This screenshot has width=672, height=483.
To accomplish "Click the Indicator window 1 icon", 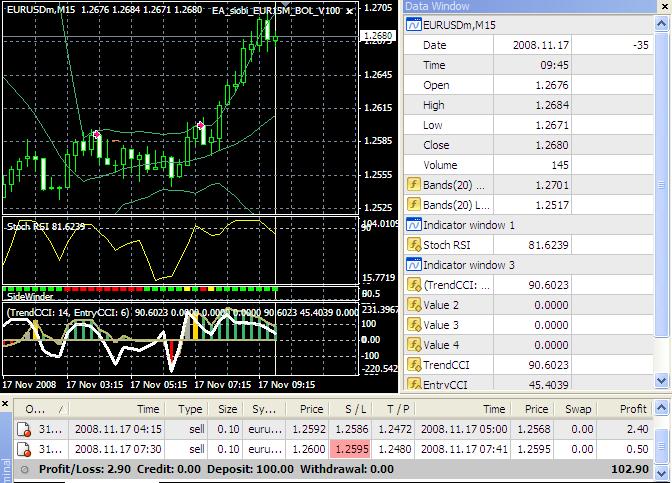I will pos(414,225).
